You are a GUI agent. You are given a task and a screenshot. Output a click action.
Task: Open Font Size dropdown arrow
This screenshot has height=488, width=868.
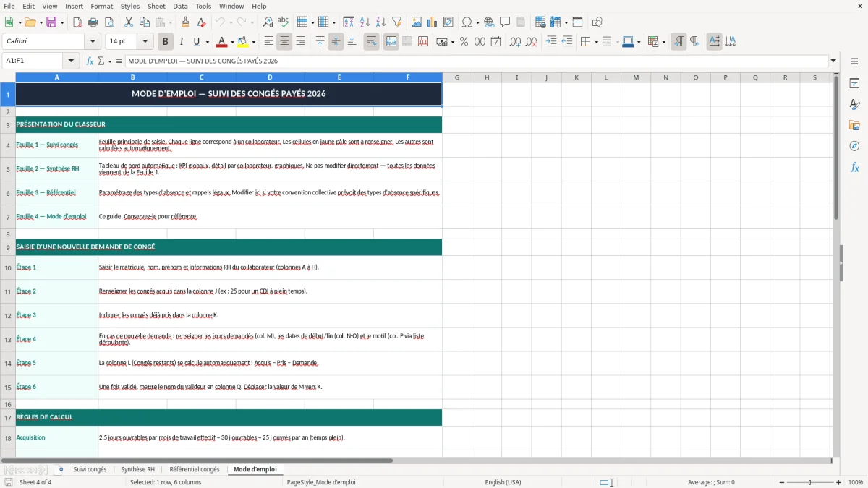pos(145,42)
